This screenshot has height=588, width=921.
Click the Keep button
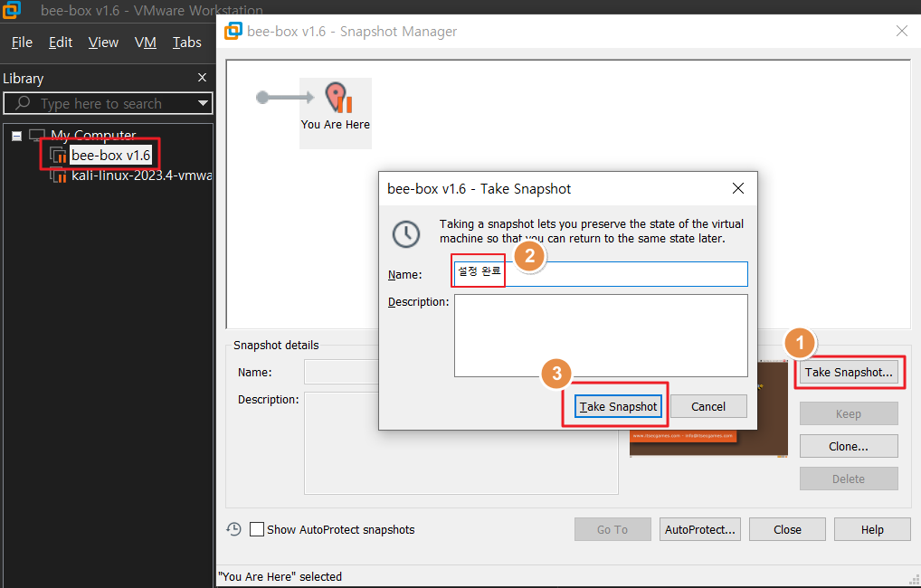849,413
